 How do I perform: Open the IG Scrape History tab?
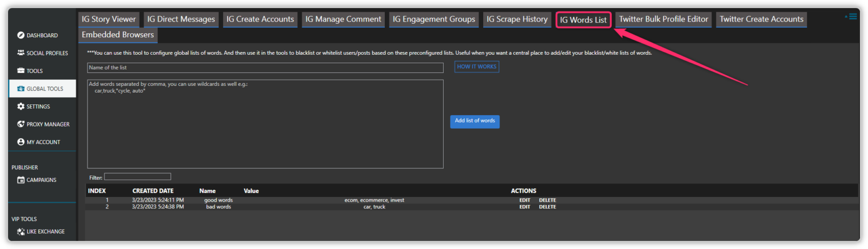[x=517, y=19]
